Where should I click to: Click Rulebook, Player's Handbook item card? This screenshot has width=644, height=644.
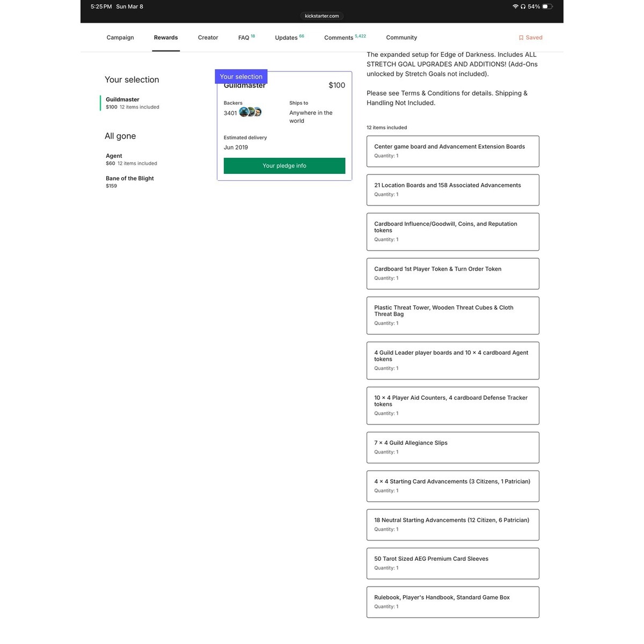(x=453, y=602)
